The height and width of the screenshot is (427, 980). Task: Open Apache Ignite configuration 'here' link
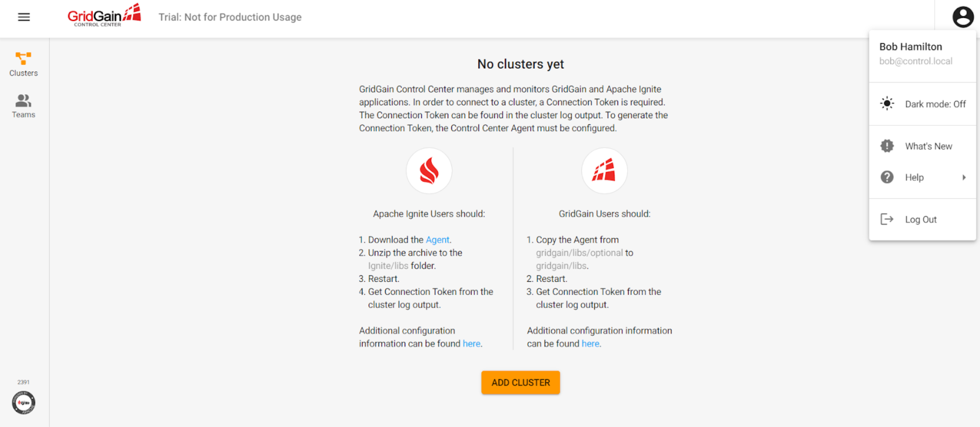pyautogui.click(x=471, y=344)
